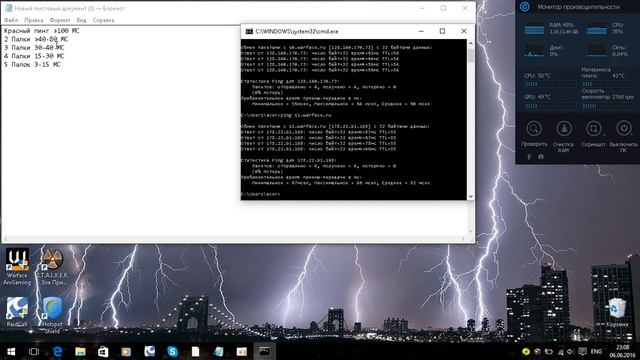The width and height of the screenshot is (640, 360).
Task: Click the '5 Палок 3-15 МС' line
Action: pos(32,64)
